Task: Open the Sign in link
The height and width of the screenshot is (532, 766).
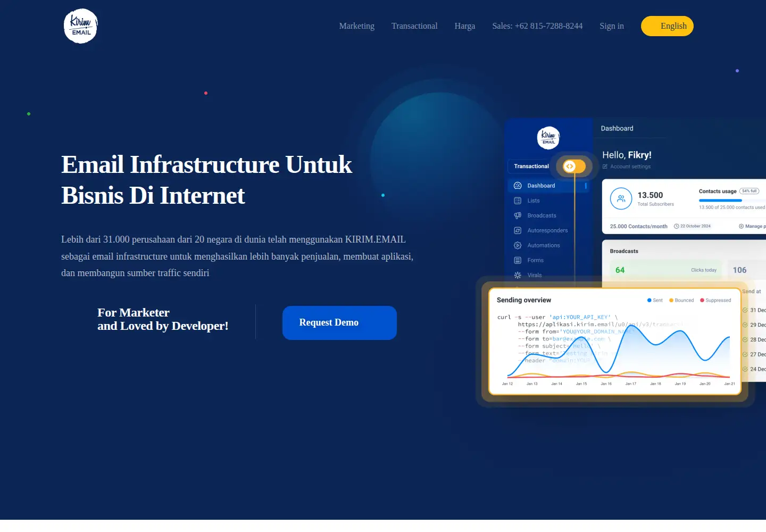Action: tap(612, 26)
